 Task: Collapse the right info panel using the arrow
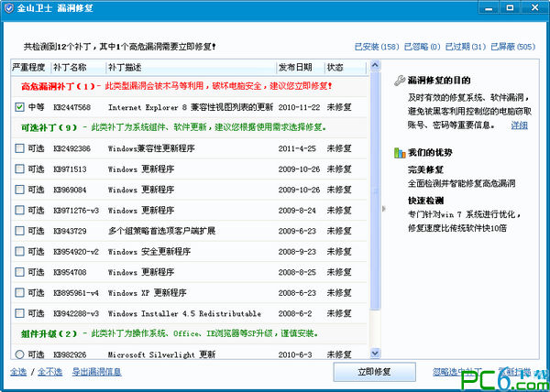click(384, 208)
